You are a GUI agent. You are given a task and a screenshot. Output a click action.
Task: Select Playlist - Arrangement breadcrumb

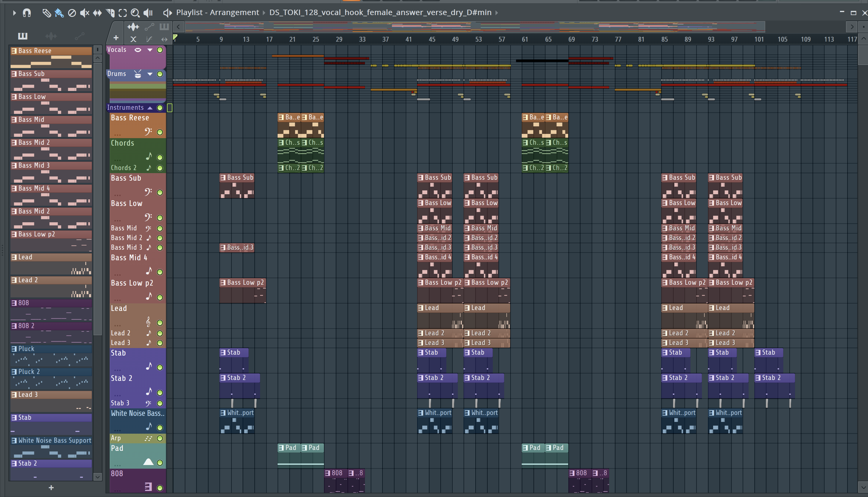(x=218, y=13)
